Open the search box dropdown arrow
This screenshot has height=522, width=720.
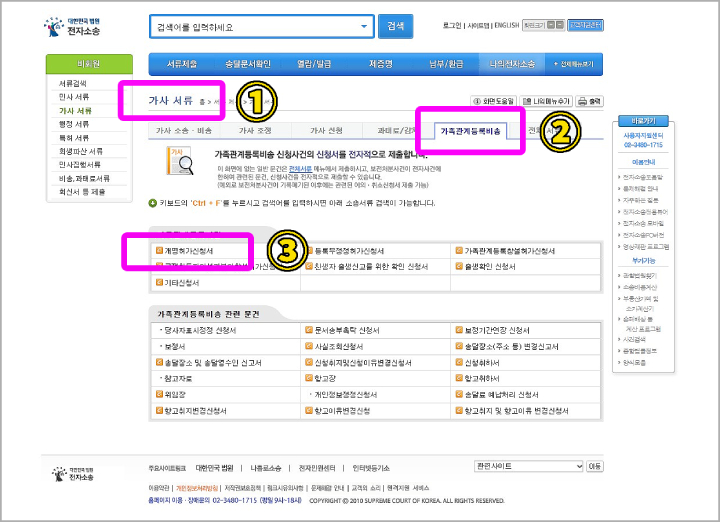tap(364, 27)
